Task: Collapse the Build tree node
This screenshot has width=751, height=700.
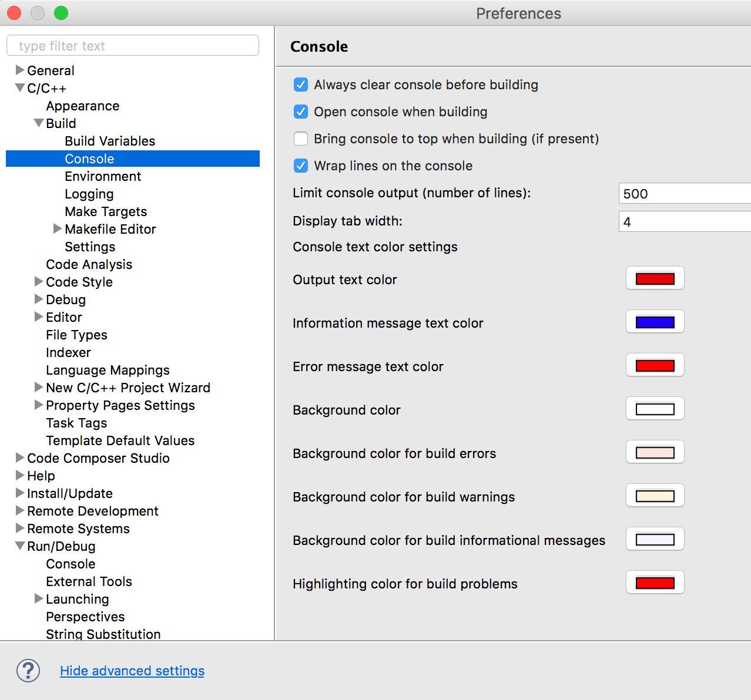Action: 39,123
